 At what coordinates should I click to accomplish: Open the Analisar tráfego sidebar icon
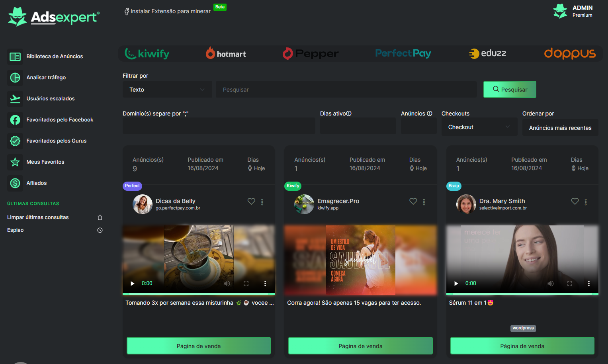click(15, 78)
